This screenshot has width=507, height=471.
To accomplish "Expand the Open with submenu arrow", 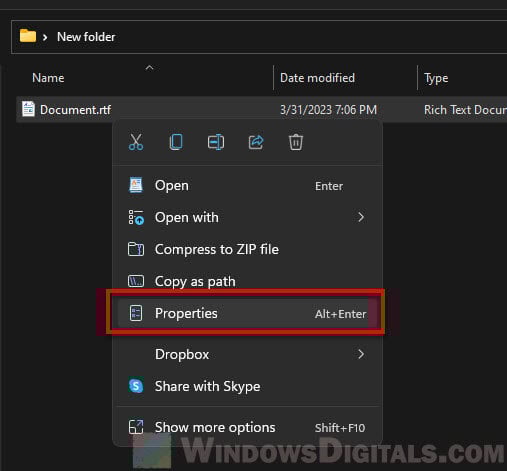I will pyautogui.click(x=361, y=217).
